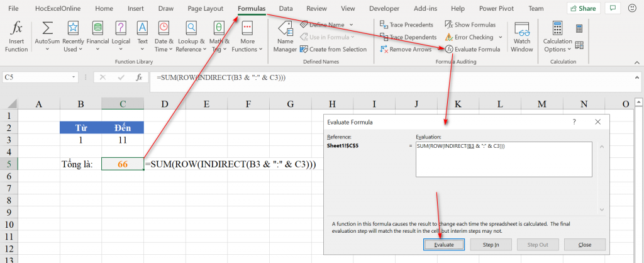
Task: Open the More Functions menu
Action: pyautogui.click(x=247, y=37)
